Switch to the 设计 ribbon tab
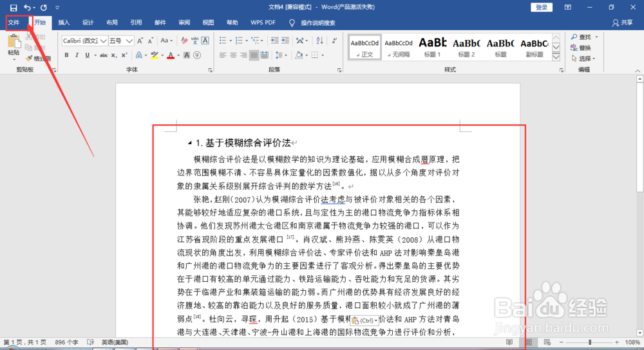Screen dimensions: 644x350 [x=88, y=23]
